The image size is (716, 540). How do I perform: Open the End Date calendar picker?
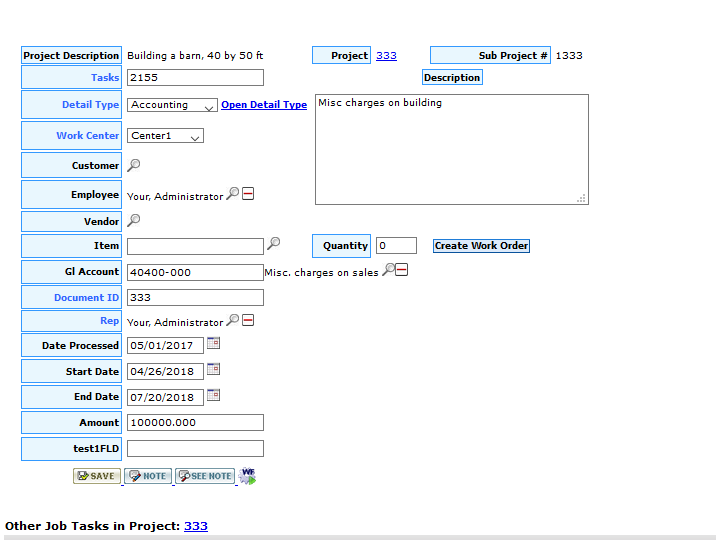coord(213,395)
